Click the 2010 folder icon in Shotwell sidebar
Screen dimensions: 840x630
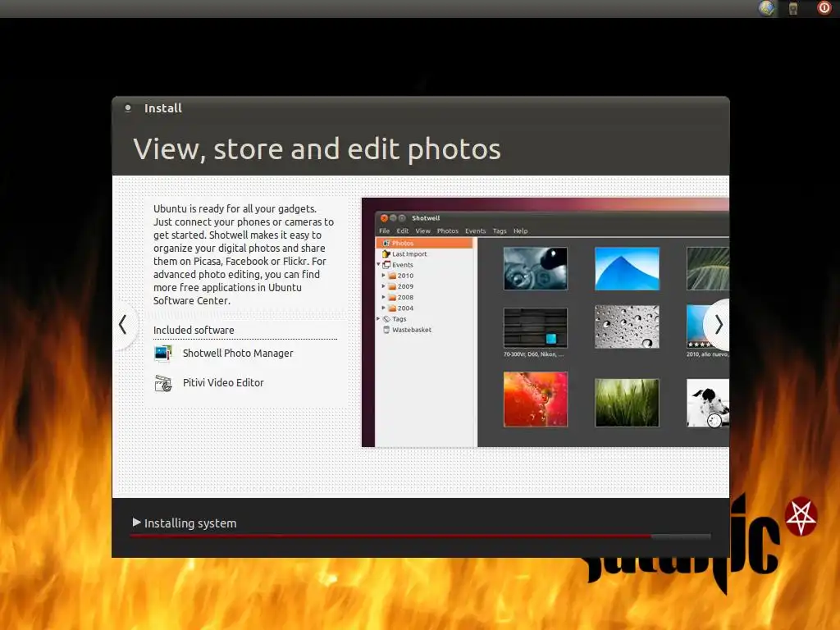[392, 276]
